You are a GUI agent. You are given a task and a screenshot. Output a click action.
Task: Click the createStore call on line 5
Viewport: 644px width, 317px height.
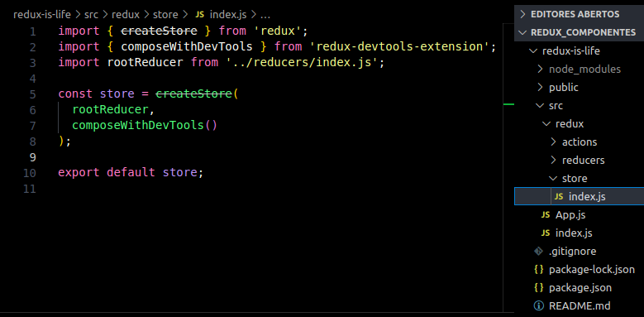tap(193, 94)
